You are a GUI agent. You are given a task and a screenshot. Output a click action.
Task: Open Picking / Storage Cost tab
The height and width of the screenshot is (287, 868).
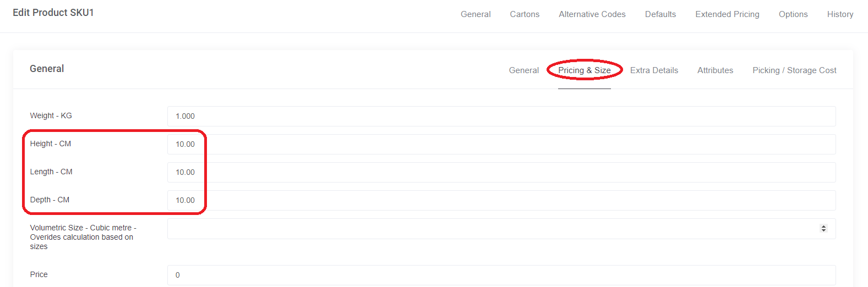pyautogui.click(x=794, y=70)
